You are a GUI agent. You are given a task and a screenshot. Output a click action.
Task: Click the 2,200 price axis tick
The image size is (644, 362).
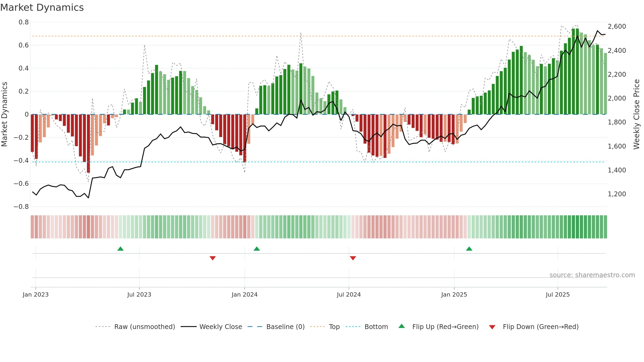click(617, 74)
